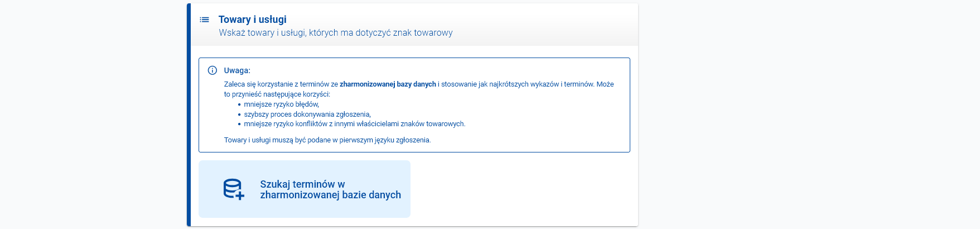Click the database plus icon
The image size is (980, 229).
click(234, 189)
